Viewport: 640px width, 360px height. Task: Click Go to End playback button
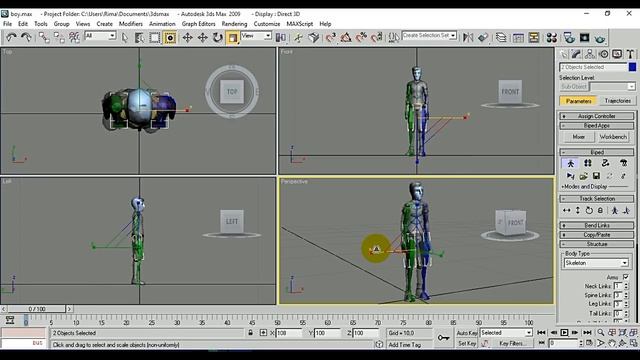tap(587, 333)
